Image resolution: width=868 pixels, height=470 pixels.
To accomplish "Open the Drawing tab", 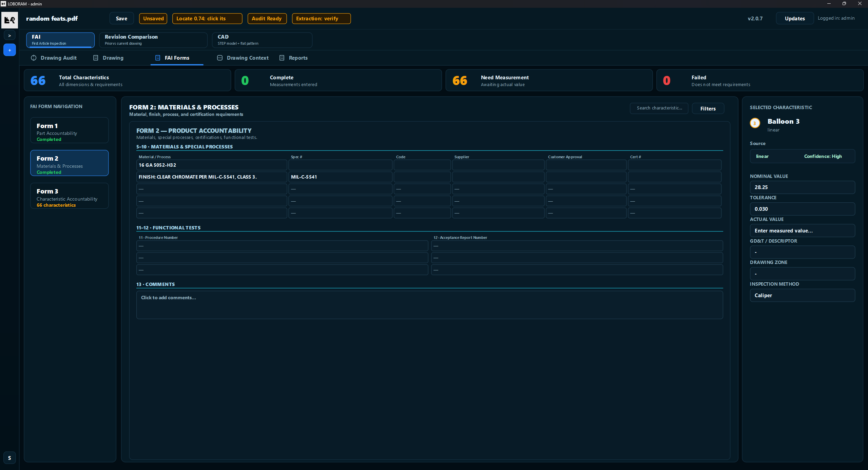I will pos(109,58).
